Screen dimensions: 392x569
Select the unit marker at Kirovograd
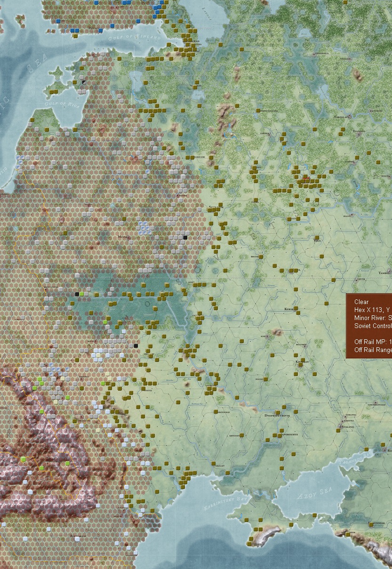pyautogui.click(x=216, y=412)
